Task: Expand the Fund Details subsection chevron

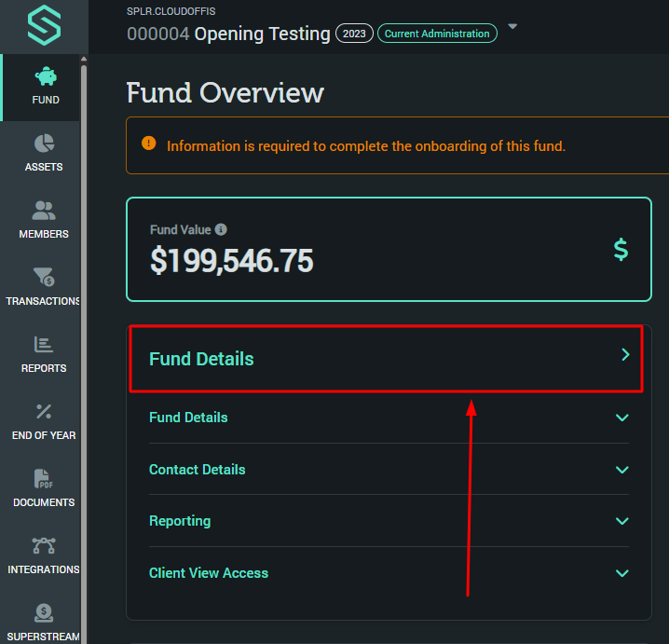Action: point(622,418)
